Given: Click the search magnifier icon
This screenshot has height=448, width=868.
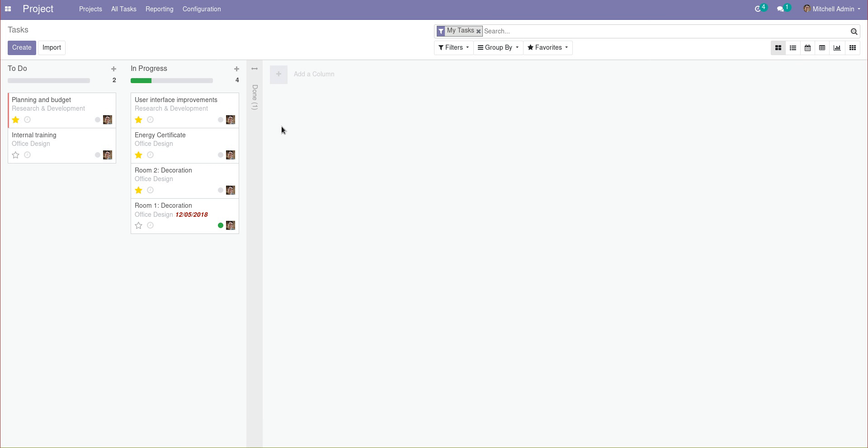Looking at the screenshot, I should [x=854, y=31].
